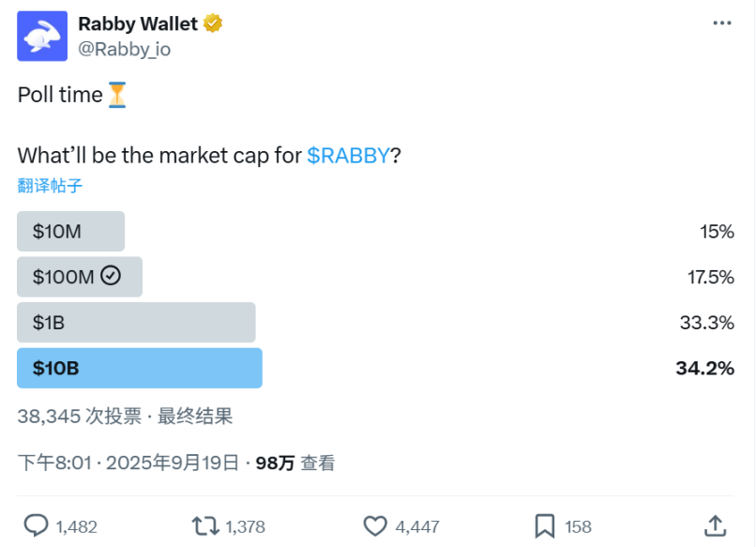
Task: Bookmark the post
Action: click(544, 526)
